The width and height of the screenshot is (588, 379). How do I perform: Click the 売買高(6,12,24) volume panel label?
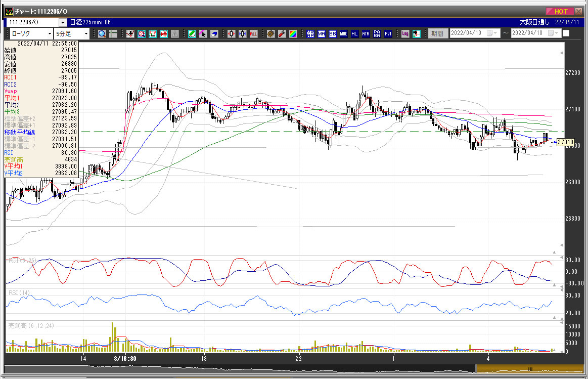(x=31, y=326)
